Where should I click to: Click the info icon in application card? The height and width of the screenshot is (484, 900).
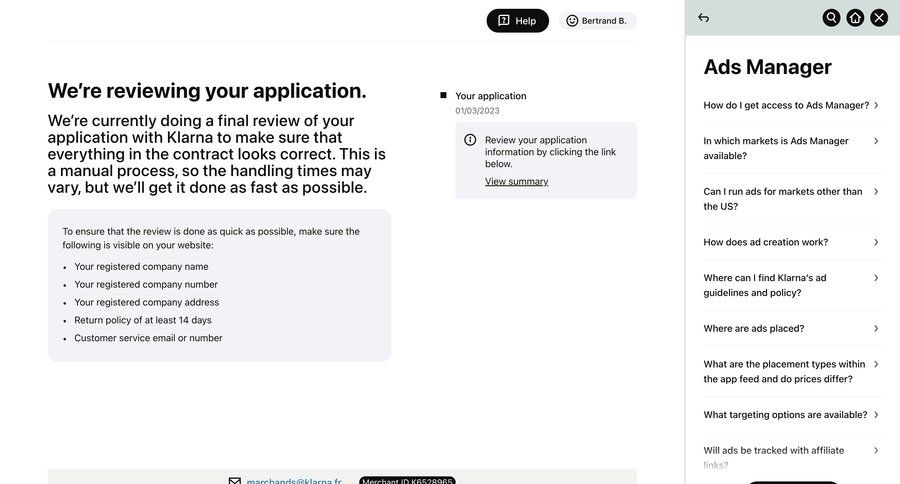tap(470, 140)
